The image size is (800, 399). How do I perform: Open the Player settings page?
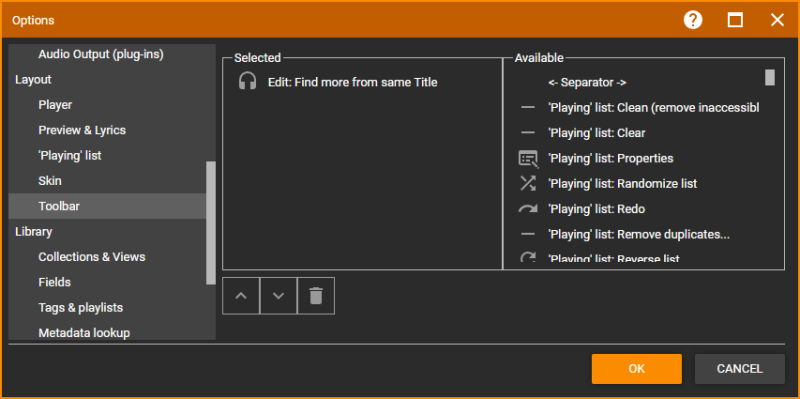point(55,105)
